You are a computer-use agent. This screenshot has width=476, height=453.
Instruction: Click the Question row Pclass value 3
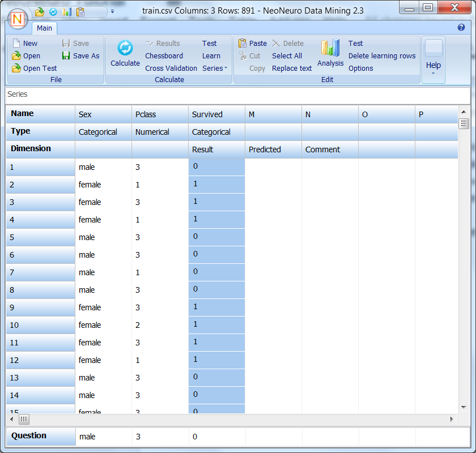(160, 437)
